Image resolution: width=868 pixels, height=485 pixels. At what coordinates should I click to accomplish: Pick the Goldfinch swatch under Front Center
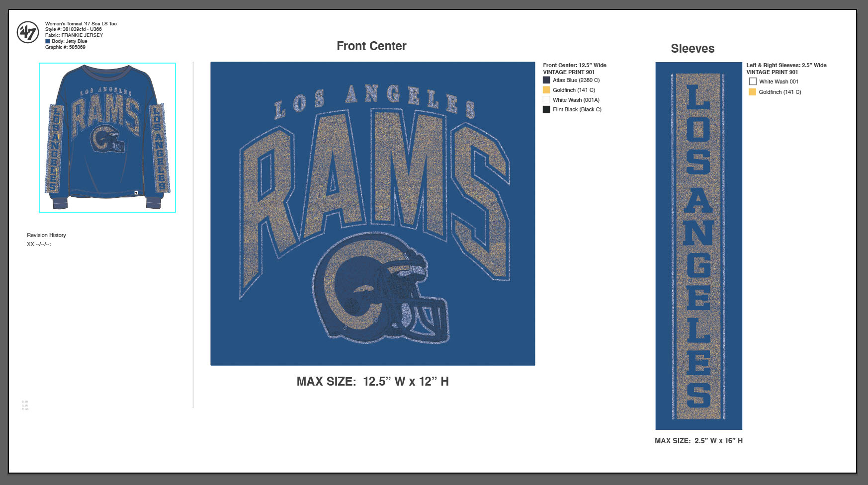tap(546, 90)
